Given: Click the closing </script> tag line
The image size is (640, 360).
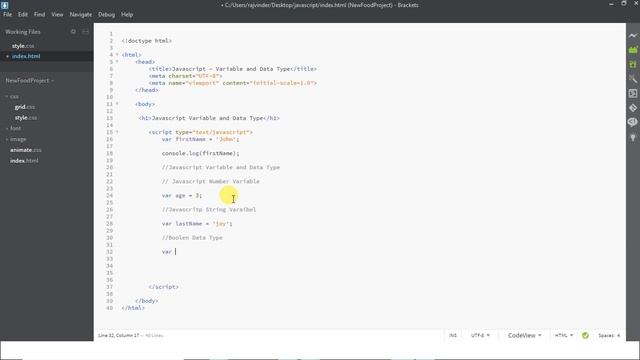Looking at the screenshot, I should click(x=163, y=287).
